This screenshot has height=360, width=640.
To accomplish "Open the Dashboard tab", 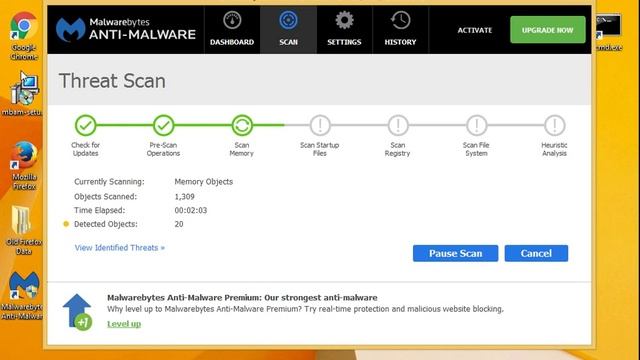I will pos(232,29).
